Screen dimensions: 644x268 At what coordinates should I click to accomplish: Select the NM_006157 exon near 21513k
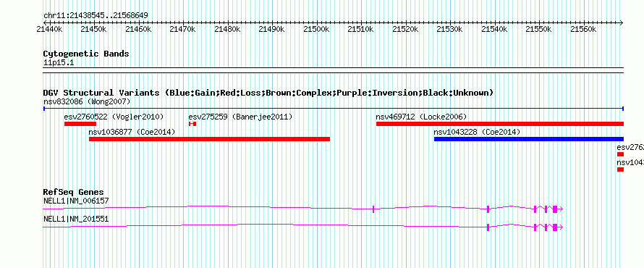(x=373, y=209)
